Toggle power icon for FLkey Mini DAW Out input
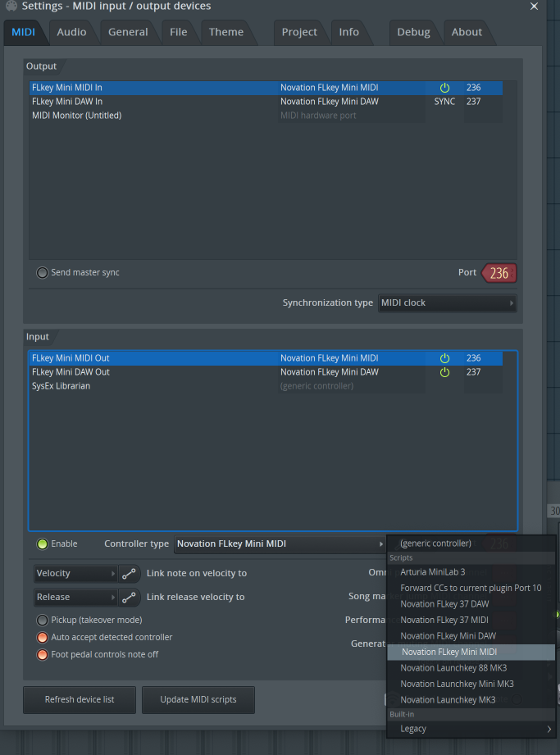Screen dimensions: 560x755 tap(444, 372)
